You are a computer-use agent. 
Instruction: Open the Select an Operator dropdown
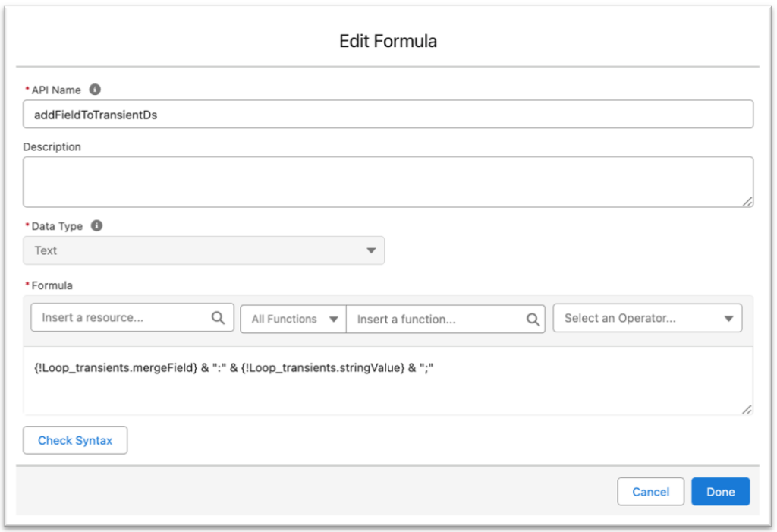click(647, 319)
